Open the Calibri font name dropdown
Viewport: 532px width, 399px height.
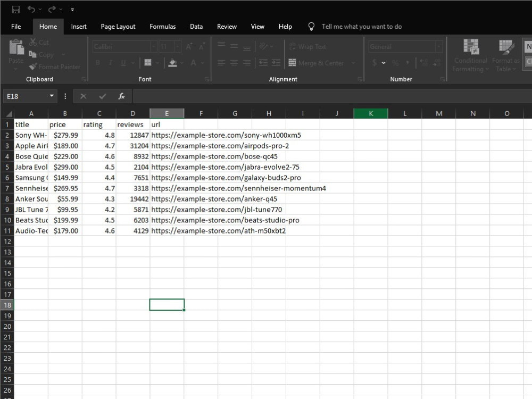[154, 46]
